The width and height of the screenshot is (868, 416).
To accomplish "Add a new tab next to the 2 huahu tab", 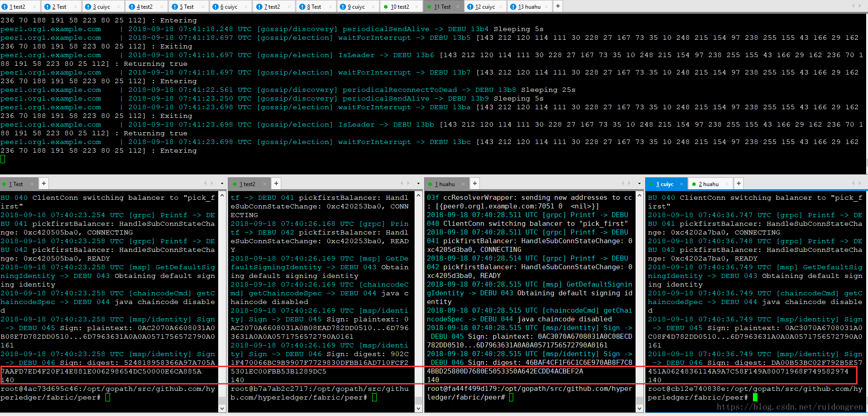I will coord(739,184).
